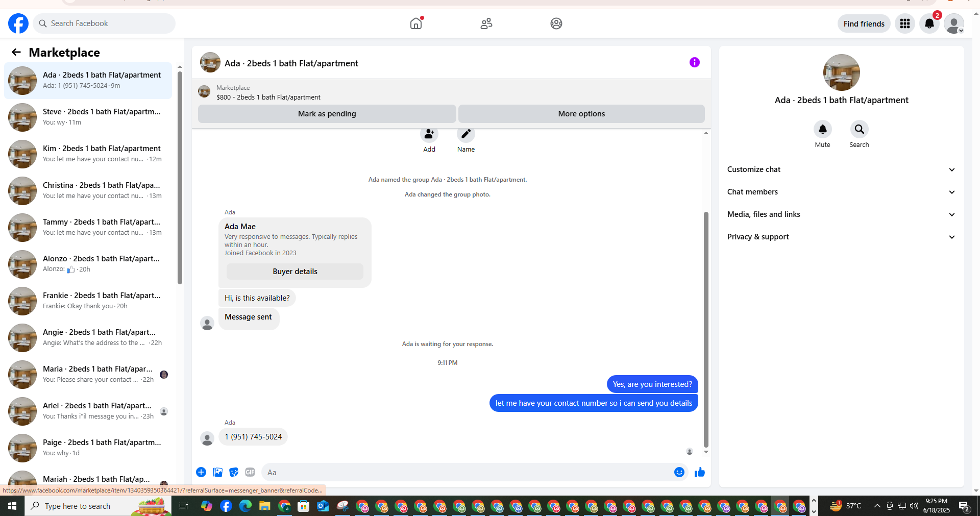Go back using the Marketplace arrow
The height and width of the screenshot is (516, 980).
coord(16,52)
